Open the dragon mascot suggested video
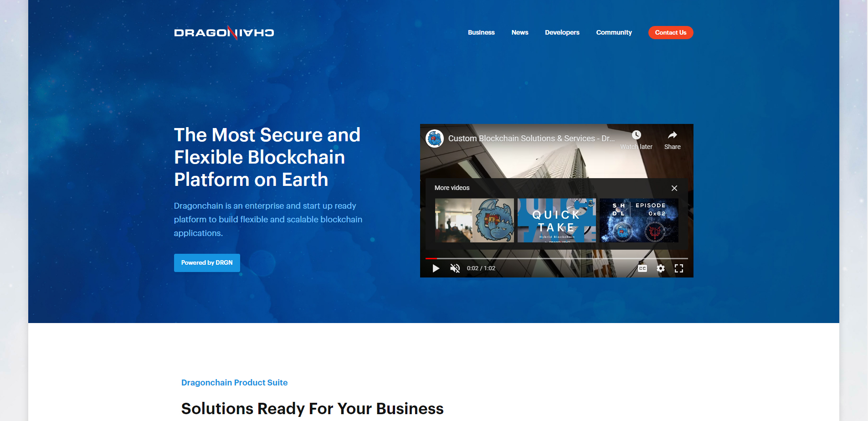This screenshot has width=868, height=421. coord(474,220)
